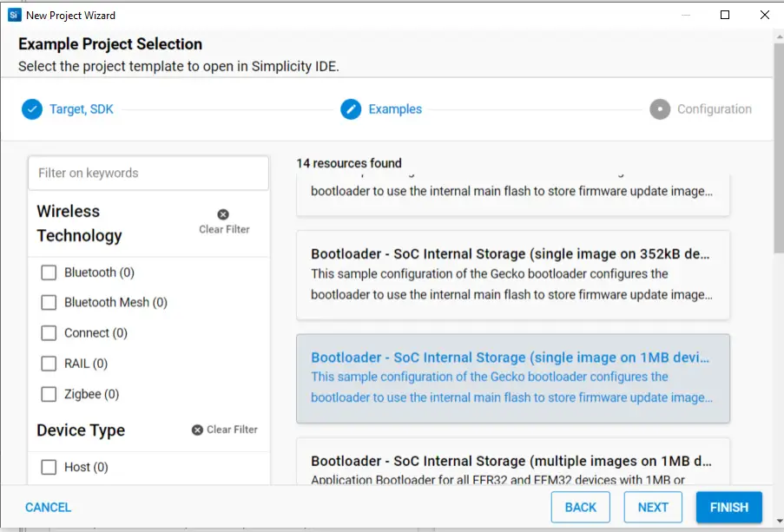Select the Connect checkbox

coord(49,333)
